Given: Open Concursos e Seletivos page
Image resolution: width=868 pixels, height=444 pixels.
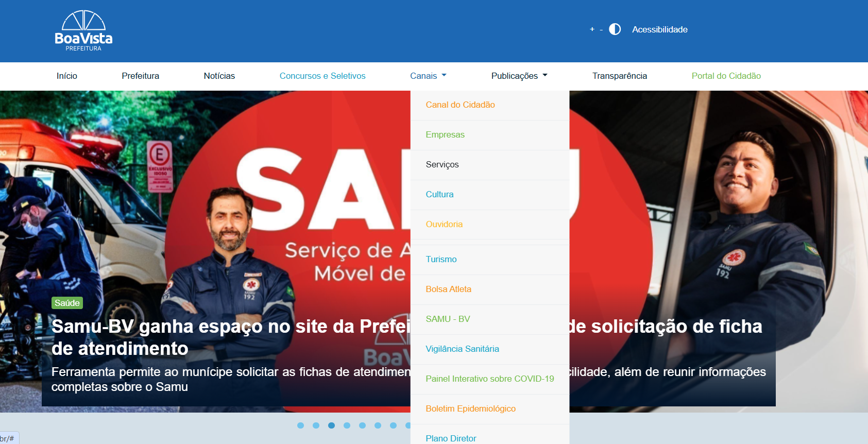Looking at the screenshot, I should 322,76.
